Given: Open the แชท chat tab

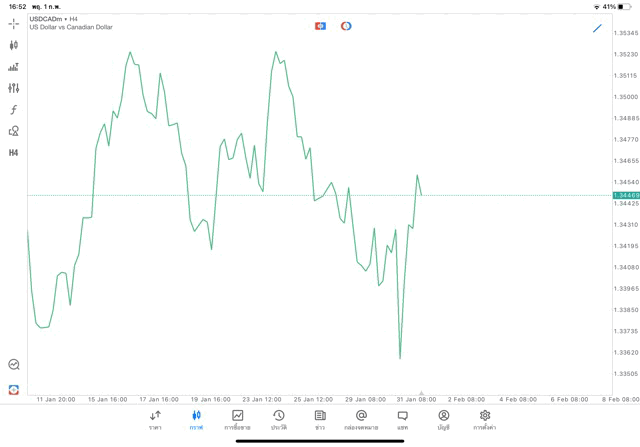Looking at the screenshot, I should (402, 420).
